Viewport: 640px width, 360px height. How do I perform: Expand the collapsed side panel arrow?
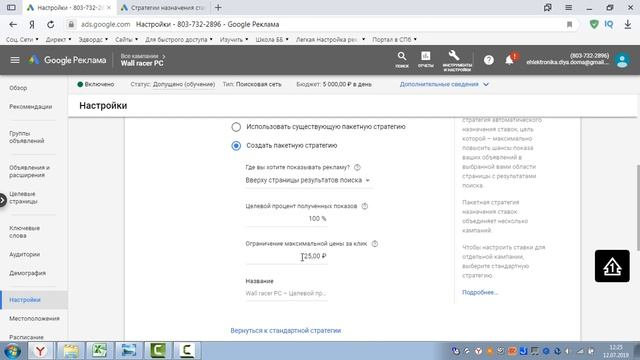[x=3, y=200]
